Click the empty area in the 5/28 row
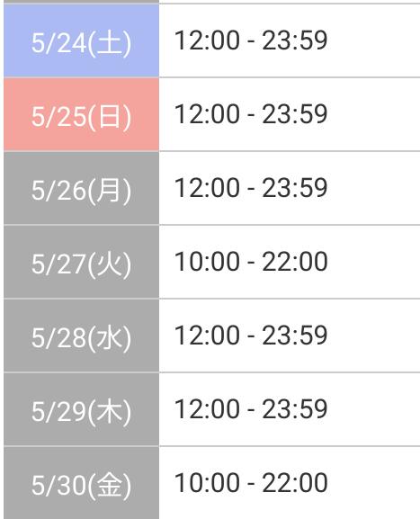 (x=374, y=336)
